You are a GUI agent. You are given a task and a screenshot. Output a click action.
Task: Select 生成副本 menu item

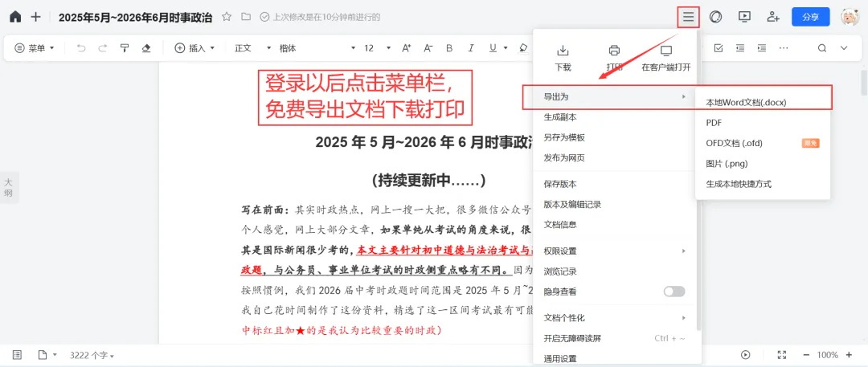[x=614, y=117]
